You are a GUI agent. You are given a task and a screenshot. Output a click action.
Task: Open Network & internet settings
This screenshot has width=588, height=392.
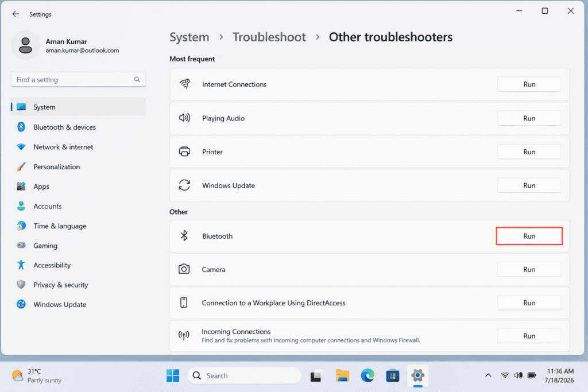[x=78, y=147]
